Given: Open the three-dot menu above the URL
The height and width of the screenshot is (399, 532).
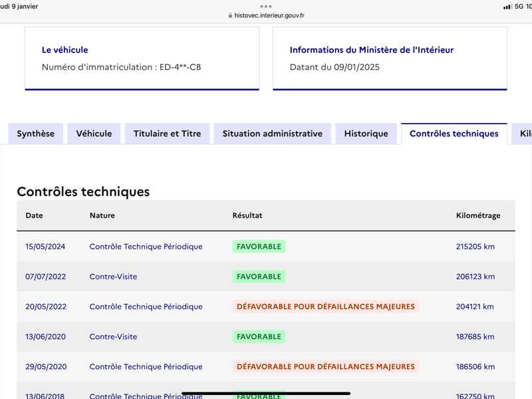Looking at the screenshot, I should click(266, 6).
